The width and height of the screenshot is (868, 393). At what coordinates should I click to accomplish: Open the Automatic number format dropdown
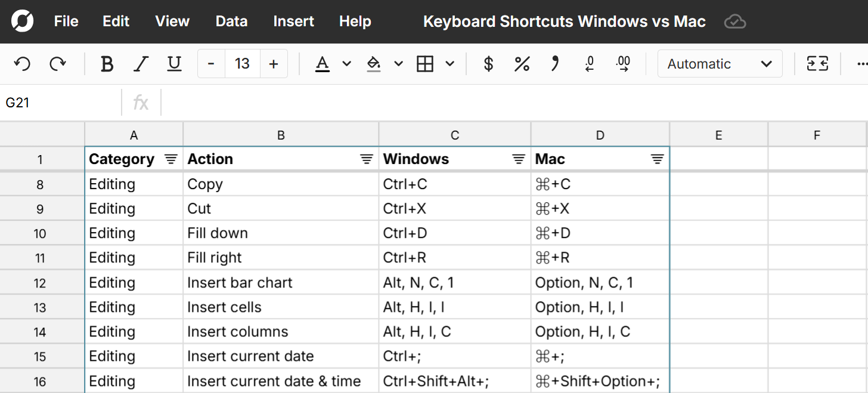click(720, 63)
